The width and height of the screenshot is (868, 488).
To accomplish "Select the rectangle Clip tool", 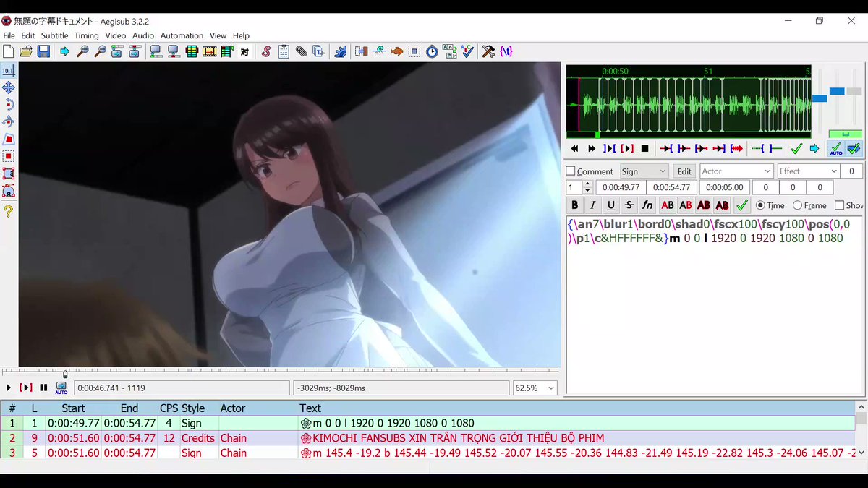I will (x=9, y=157).
